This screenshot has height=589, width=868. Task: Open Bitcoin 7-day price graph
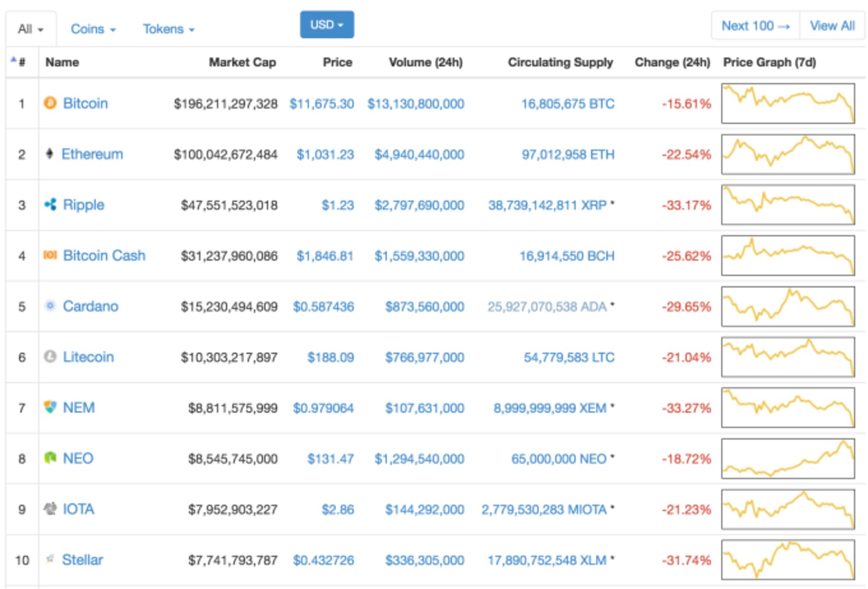[x=788, y=103]
